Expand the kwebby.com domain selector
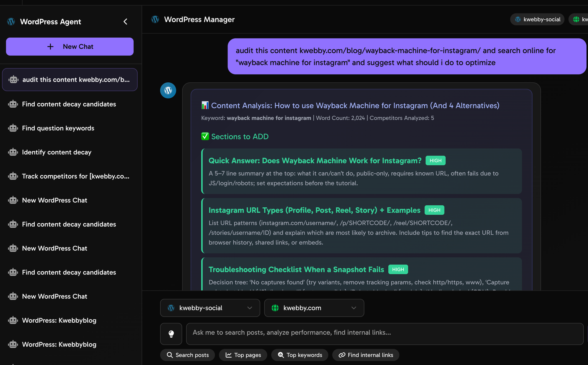This screenshot has width=588, height=365. point(314,308)
